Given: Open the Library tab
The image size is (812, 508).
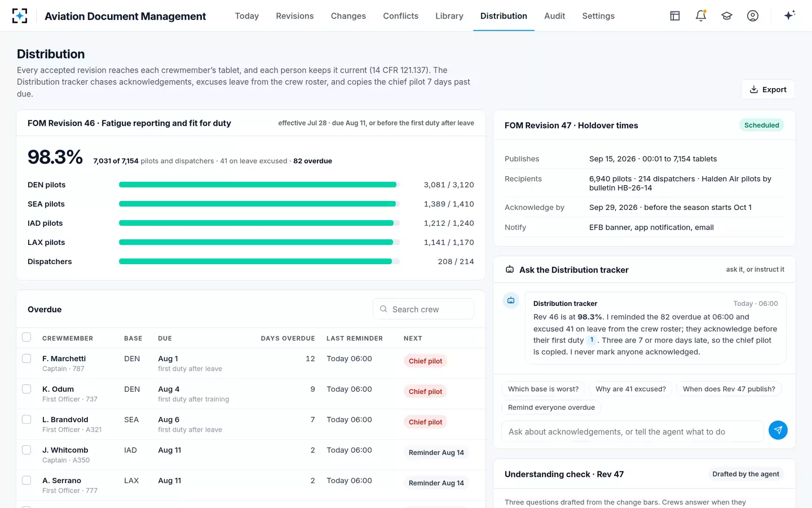Looking at the screenshot, I should pos(449,16).
